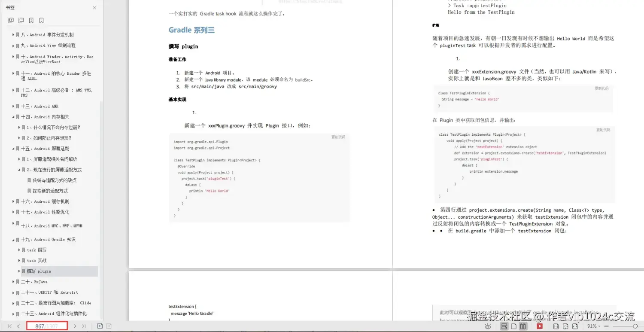Viewport: 644px width, 332px height.
Task: Collapse the 十五、Android 屏幕适配 bookmark
Action: pos(14,148)
